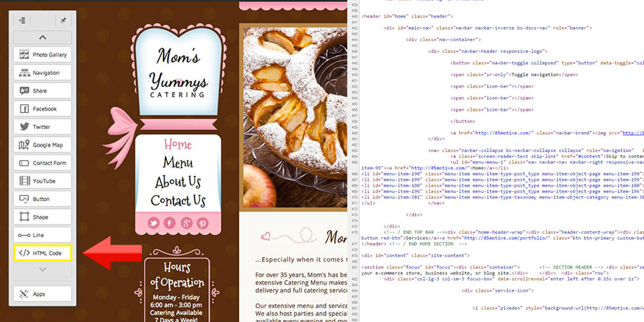This screenshot has height=322, width=644.
Task: Click the HTML Code brackets icon
Action: [x=24, y=253]
